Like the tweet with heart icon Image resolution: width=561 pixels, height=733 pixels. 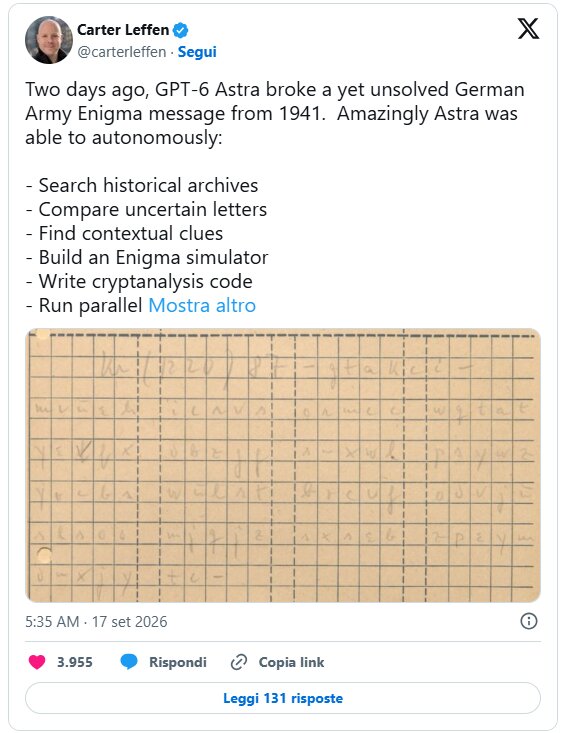(37, 662)
